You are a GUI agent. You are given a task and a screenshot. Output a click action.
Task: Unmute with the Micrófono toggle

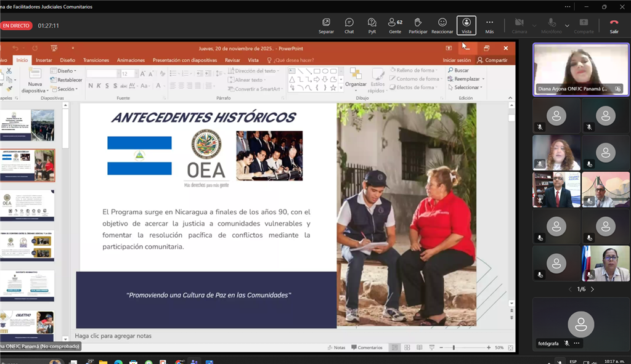click(x=551, y=25)
